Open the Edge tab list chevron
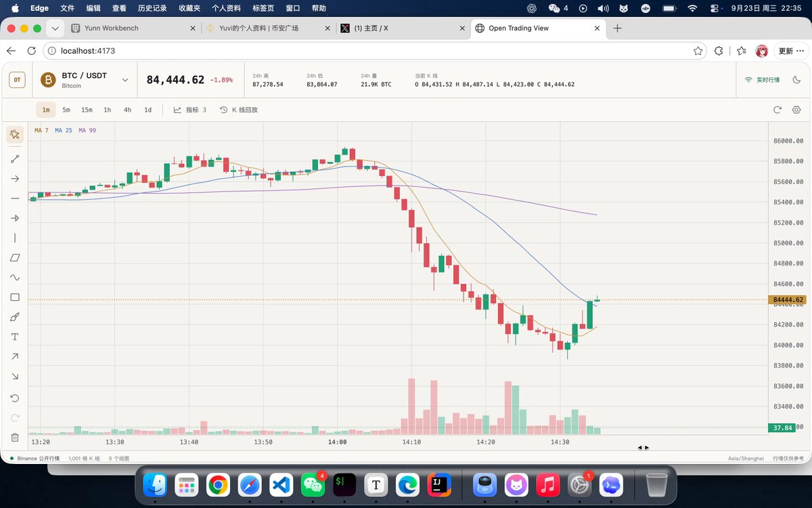This screenshot has width=812, height=508. (x=55, y=28)
